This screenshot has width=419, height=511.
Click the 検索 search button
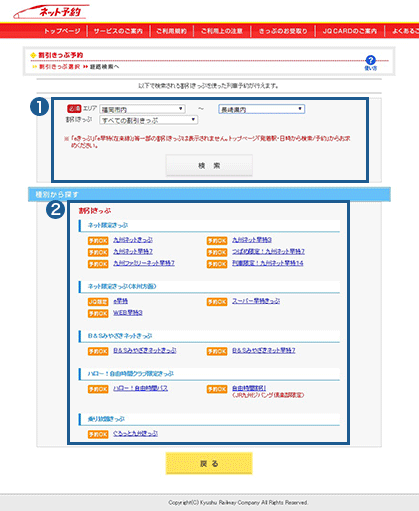click(209, 165)
